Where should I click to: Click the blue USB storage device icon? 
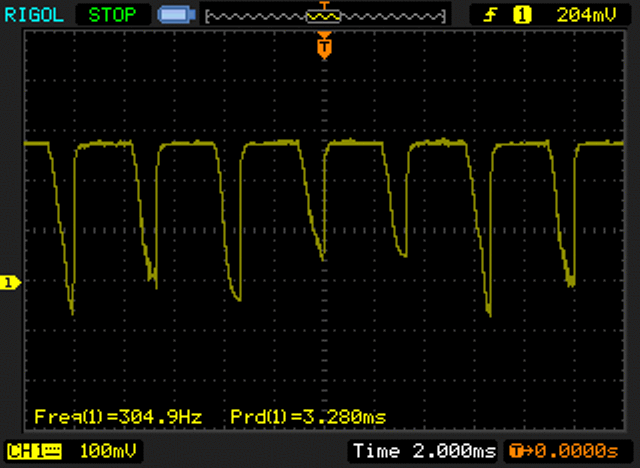176,15
